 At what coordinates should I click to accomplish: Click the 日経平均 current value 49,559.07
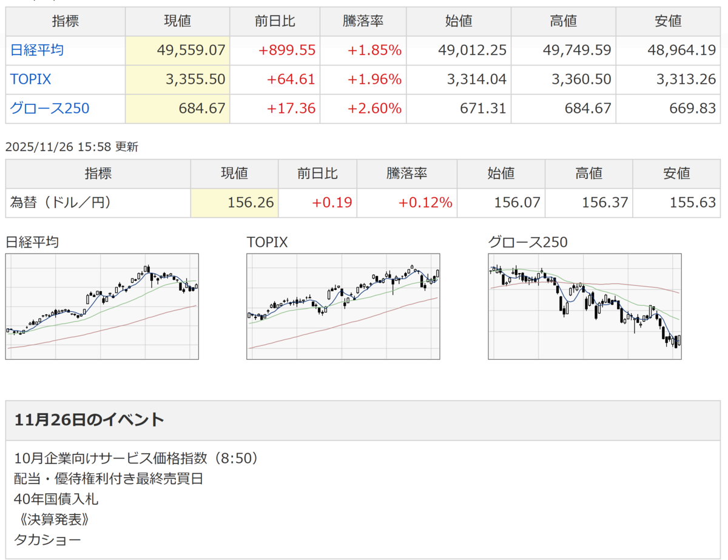191,50
